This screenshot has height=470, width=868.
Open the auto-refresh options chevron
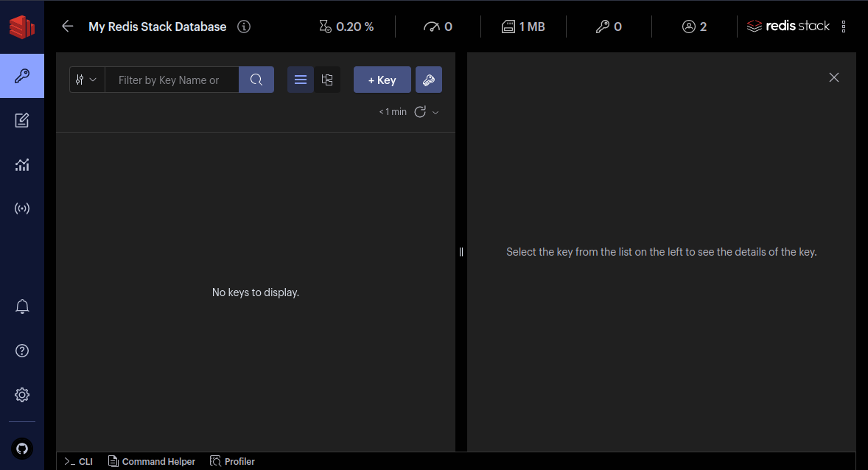pyautogui.click(x=435, y=113)
